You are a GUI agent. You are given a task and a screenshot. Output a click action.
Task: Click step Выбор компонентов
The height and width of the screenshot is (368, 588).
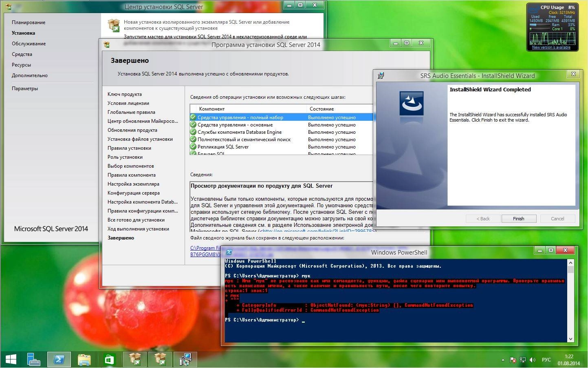(x=131, y=166)
